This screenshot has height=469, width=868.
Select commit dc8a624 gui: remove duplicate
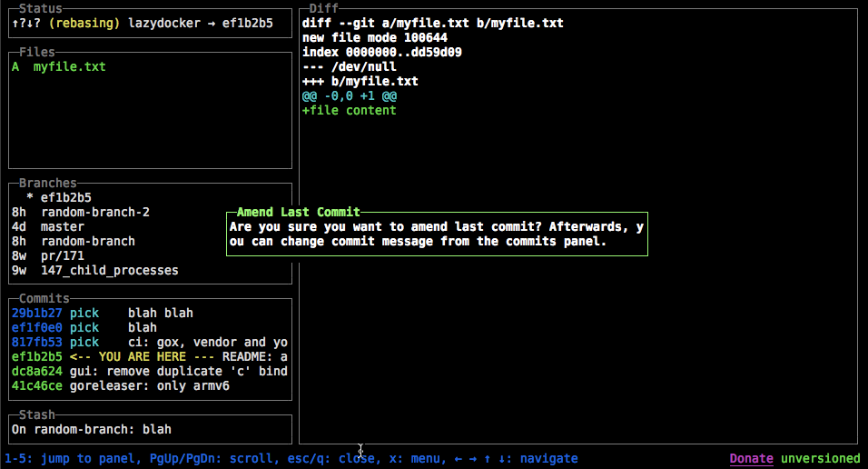[x=150, y=371]
